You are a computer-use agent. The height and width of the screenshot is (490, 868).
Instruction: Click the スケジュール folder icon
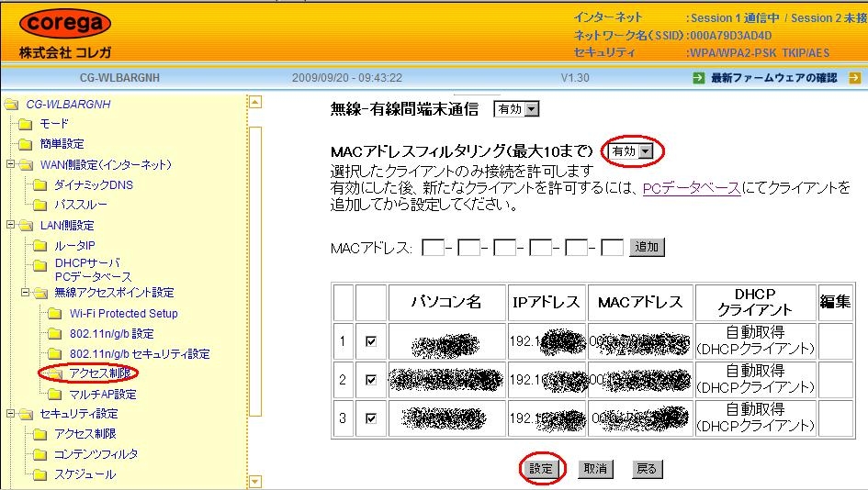coord(39,474)
